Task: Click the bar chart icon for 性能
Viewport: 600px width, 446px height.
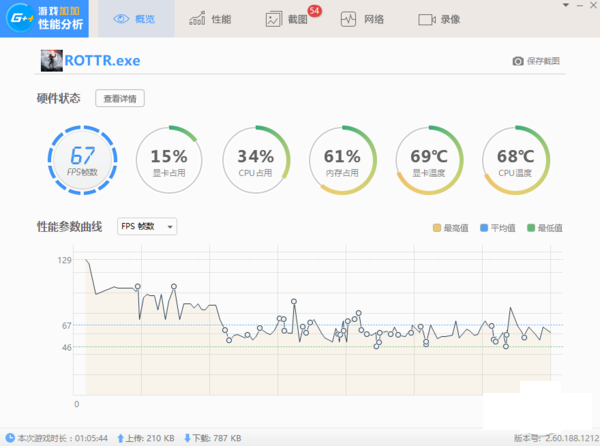Action: point(197,18)
